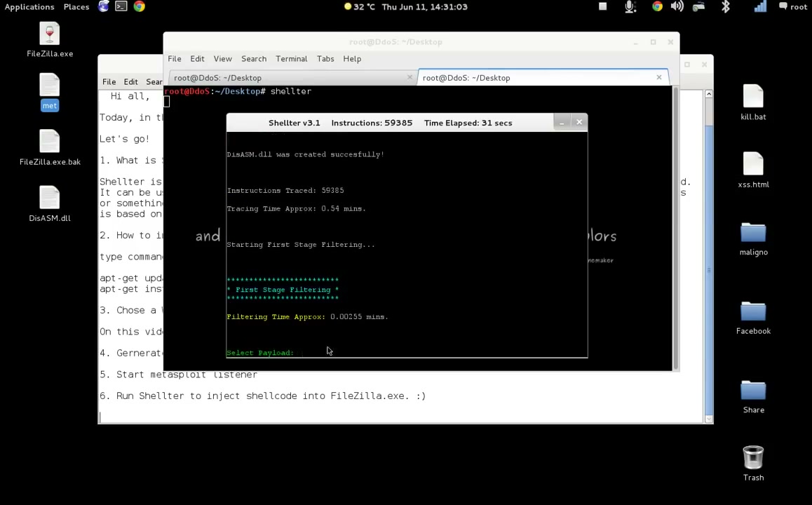
Task: Open terminal Edit menu
Action: 197,58
